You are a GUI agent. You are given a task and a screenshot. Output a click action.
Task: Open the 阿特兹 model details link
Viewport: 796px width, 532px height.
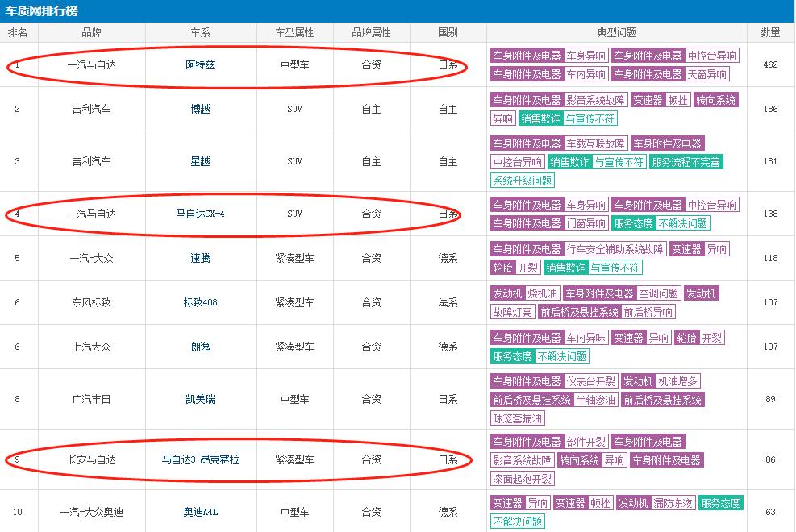click(200, 66)
